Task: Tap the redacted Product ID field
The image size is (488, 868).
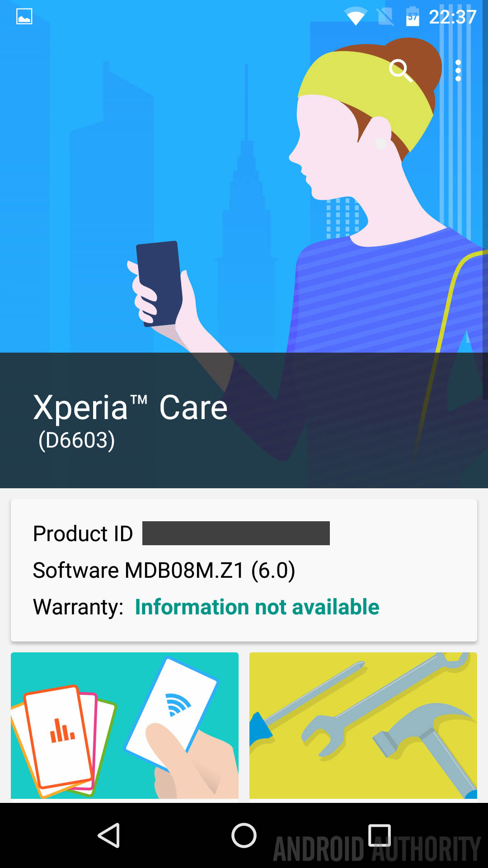Action: (236, 533)
